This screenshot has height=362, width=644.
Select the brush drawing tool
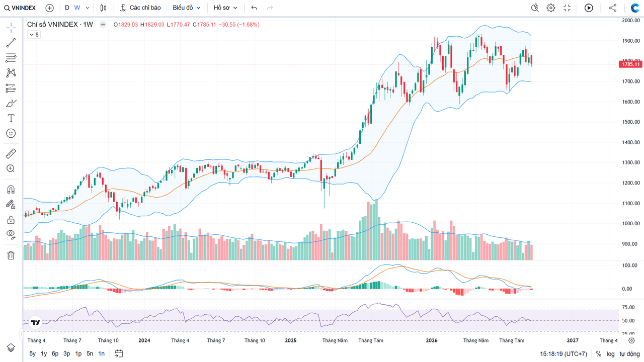click(11, 103)
